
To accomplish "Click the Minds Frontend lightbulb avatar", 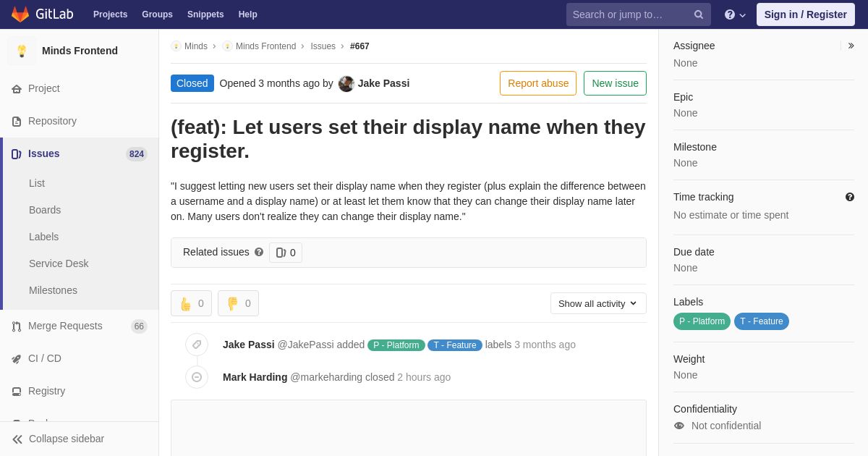I will [22, 51].
